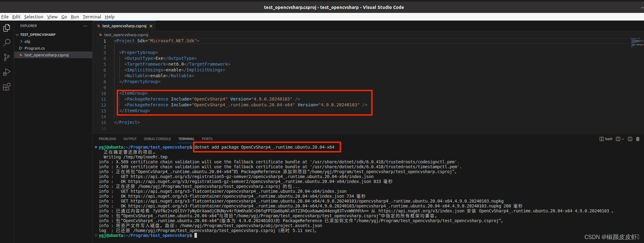This screenshot has height=243, width=644.
Task: Open the Source Control view
Action: (7, 57)
